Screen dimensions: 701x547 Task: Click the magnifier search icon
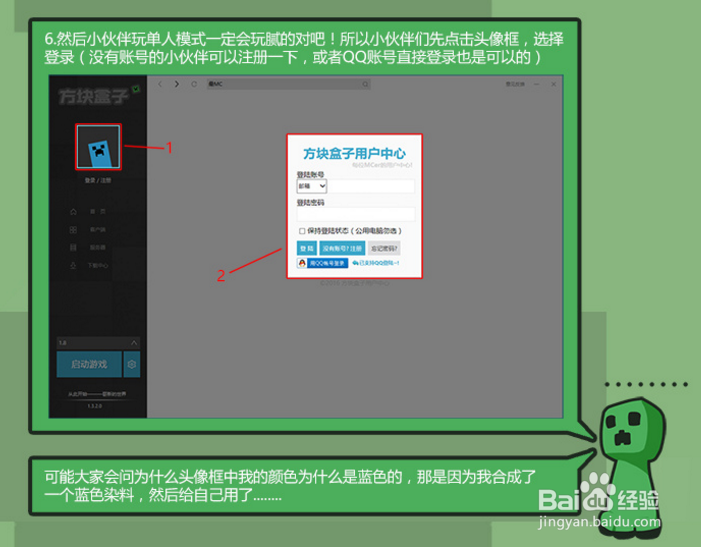pos(365,84)
